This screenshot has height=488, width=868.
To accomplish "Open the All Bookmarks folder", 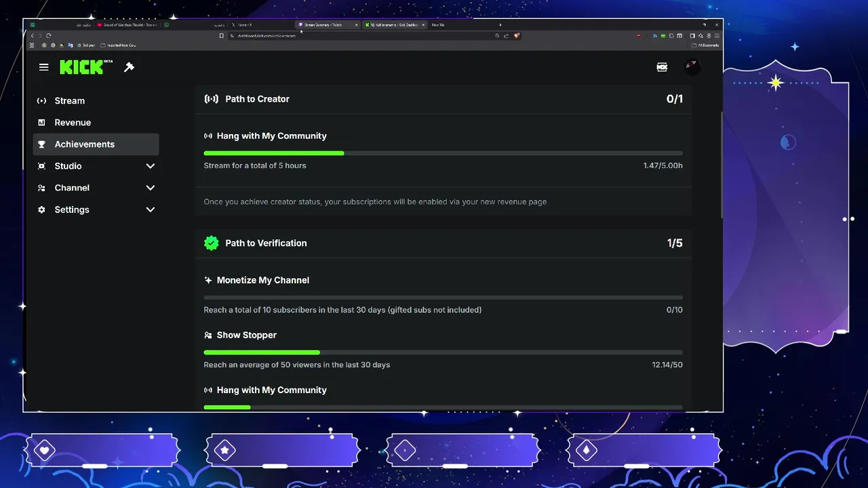I will (x=705, y=45).
